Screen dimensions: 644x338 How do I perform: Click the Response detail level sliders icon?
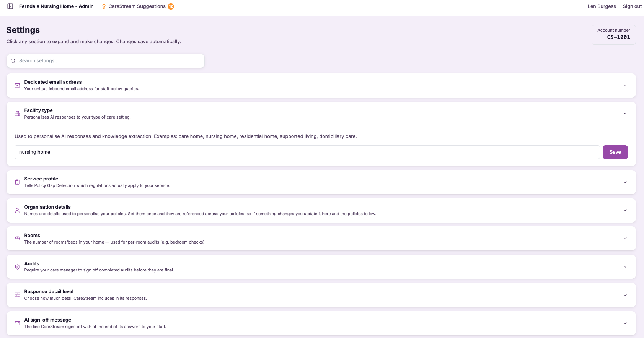(x=17, y=295)
